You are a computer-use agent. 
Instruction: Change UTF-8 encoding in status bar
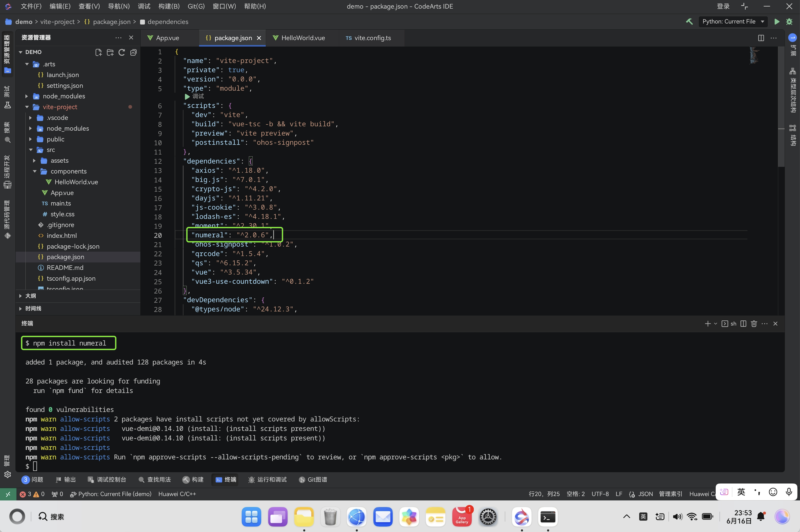tap(600, 494)
